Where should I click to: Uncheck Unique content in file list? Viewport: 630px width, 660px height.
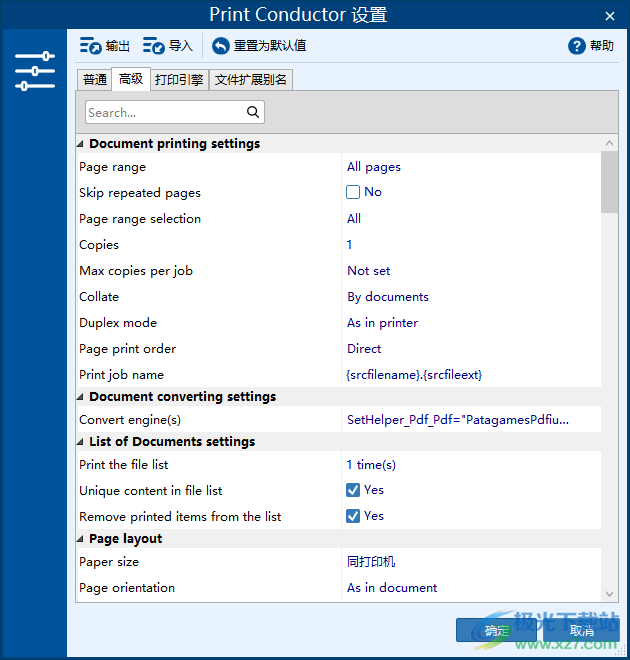tap(353, 490)
